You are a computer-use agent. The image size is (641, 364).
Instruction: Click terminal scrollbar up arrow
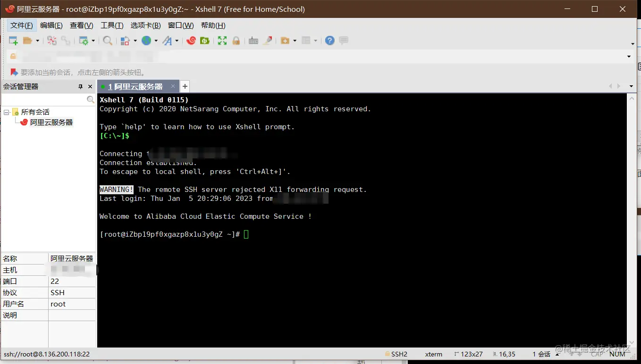point(632,98)
